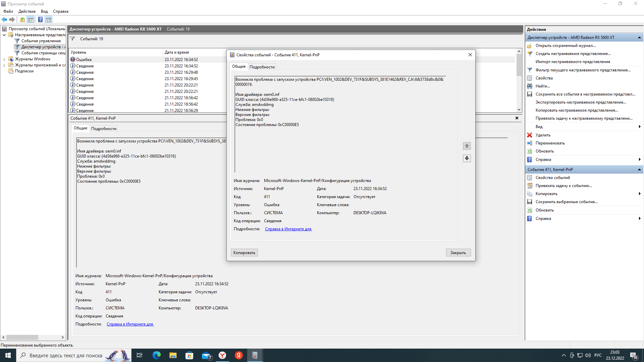Click the Up one level folder toolbar icon
The height and width of the screenshot is (362, 644).
coord(22,19)
